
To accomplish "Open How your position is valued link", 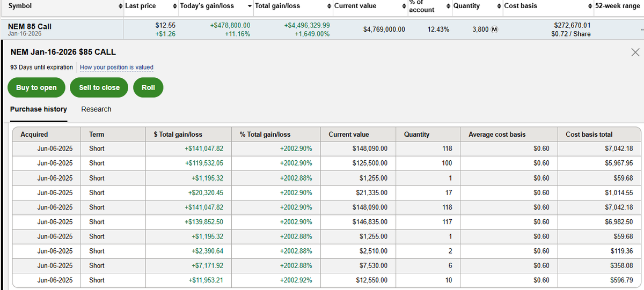I will 116,68.
